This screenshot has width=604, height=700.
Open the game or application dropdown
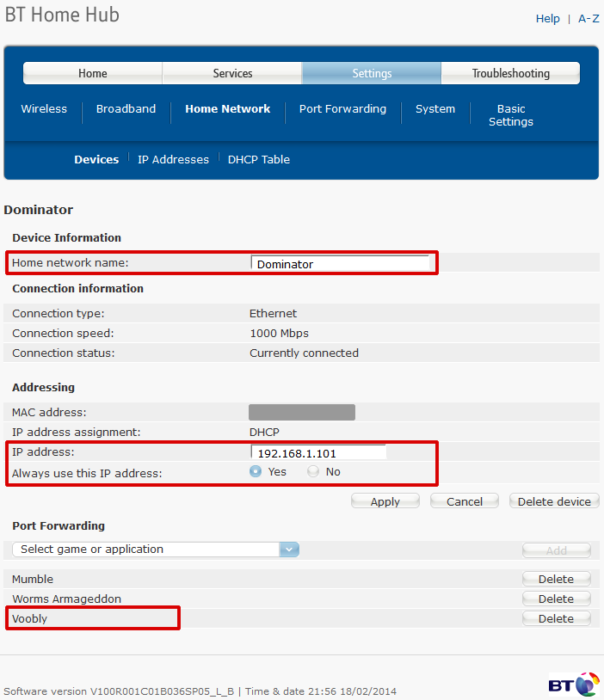(x=156, y=549)
